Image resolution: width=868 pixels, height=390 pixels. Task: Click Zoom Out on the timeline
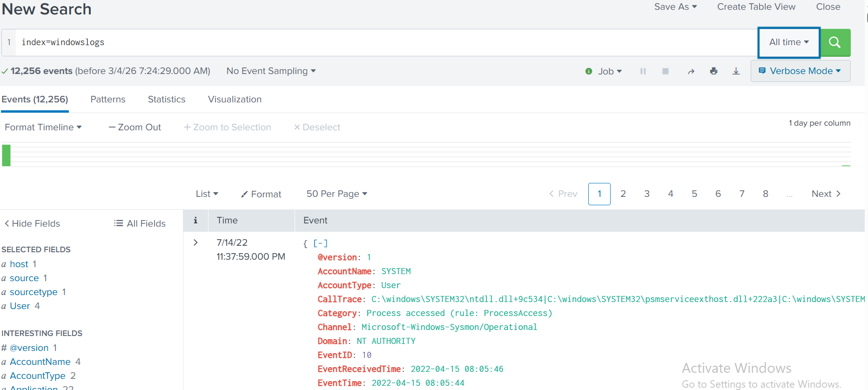coord(135,127)
